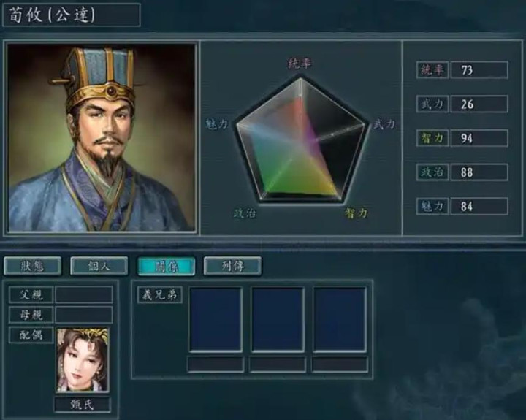
Task: Select the third sworn brother slot
Action: click(x=340, y=319)
